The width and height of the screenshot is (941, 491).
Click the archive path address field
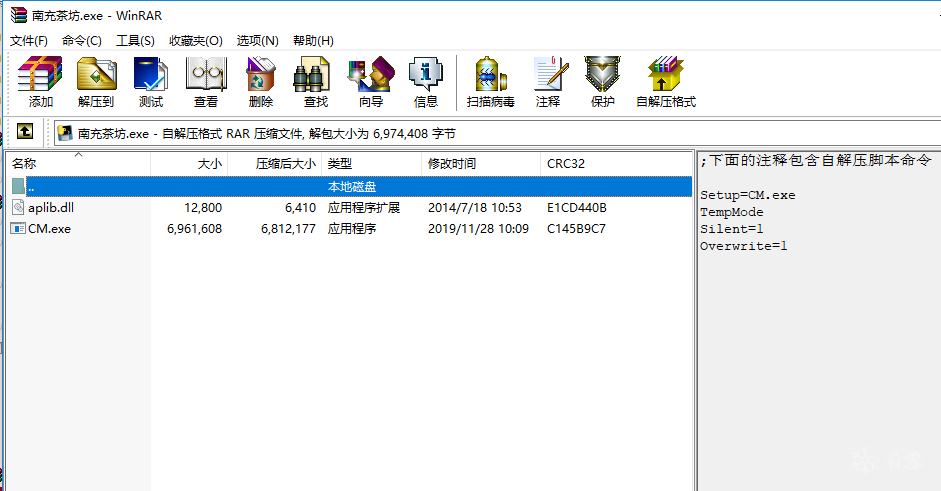pos(497,133)
